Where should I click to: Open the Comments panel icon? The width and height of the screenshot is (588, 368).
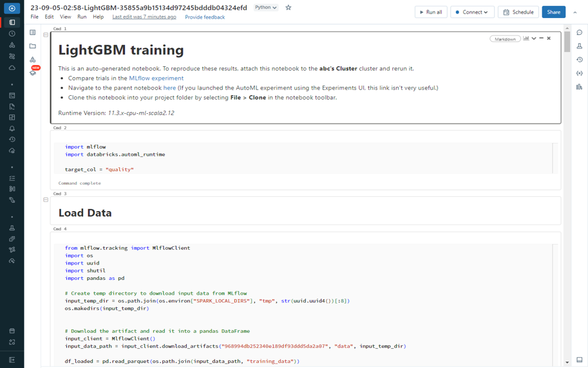[579, 33]
